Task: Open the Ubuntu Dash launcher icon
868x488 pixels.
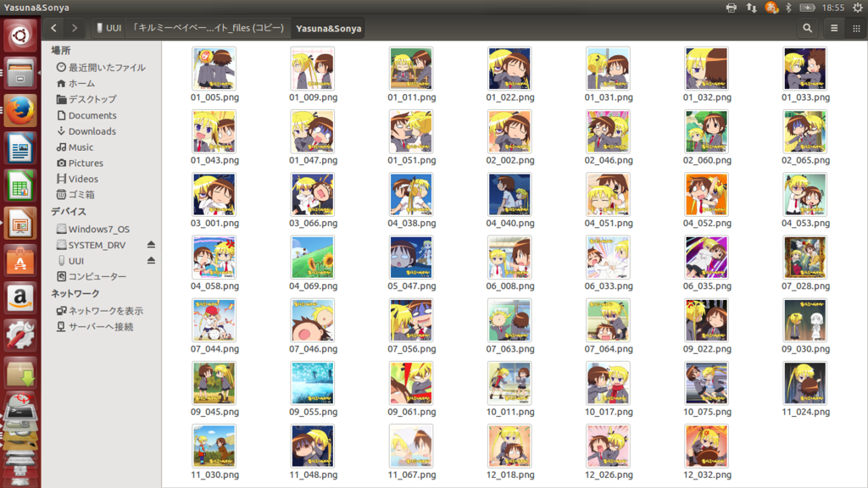Action: [20, 36]
